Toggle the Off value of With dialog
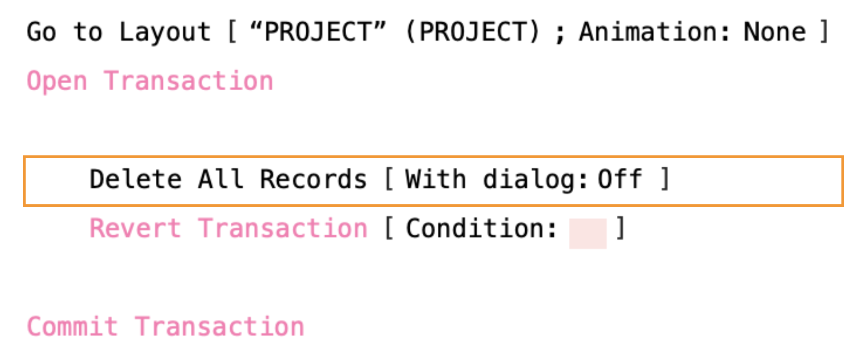The image size is (868, 363). 620,180
